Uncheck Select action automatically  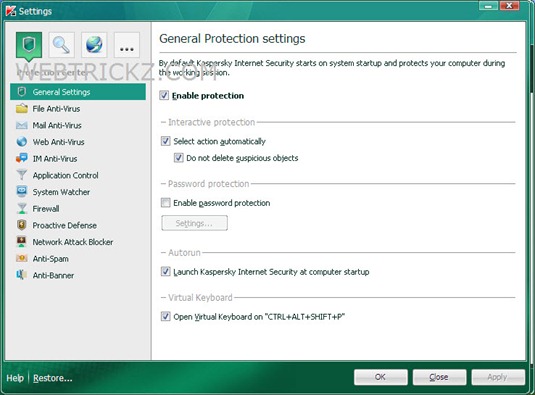pyautogui.click(x=165, y=141)
